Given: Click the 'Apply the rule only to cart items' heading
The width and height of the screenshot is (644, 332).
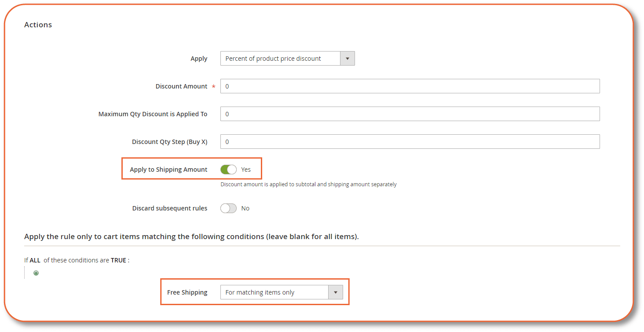Looking at the screenshot, I should pos(191,236).
